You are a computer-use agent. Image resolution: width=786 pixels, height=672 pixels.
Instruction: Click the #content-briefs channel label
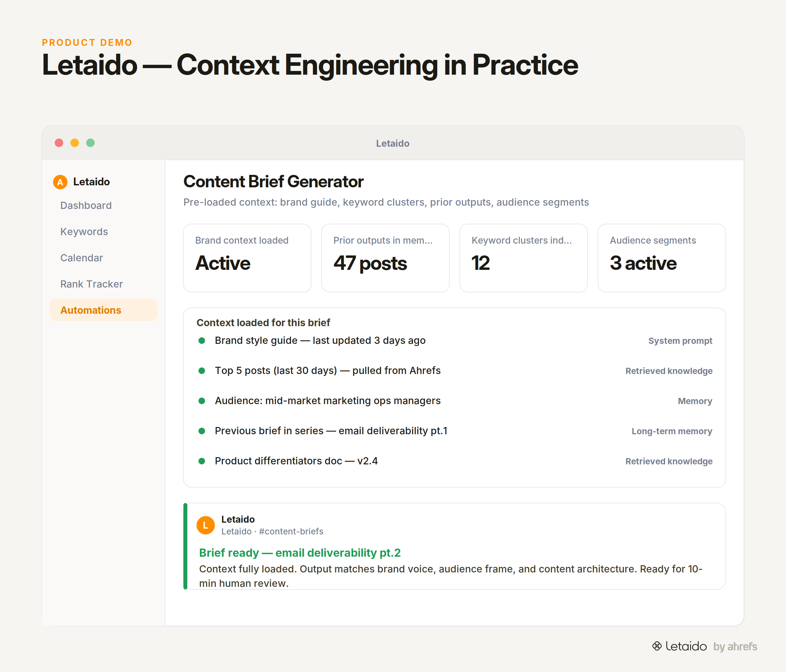point(291,531)
